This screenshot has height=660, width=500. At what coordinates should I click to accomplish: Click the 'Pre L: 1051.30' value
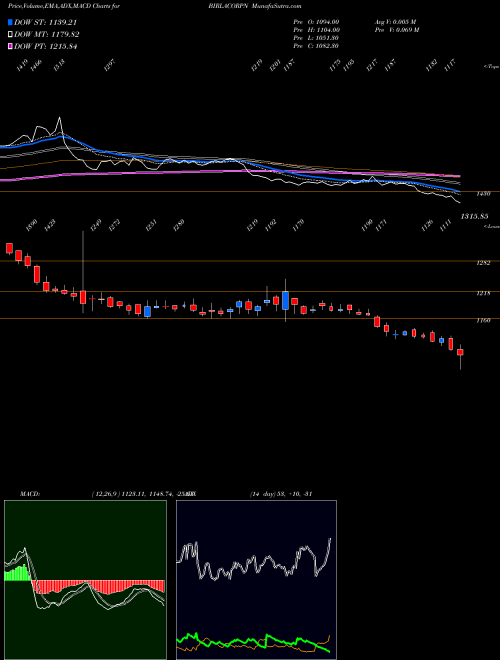[316, 38]
